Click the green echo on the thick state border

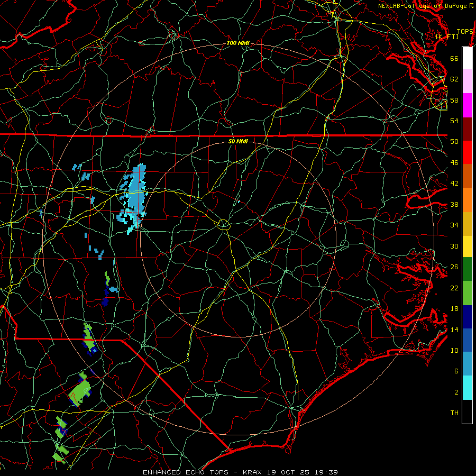point(89,339)
